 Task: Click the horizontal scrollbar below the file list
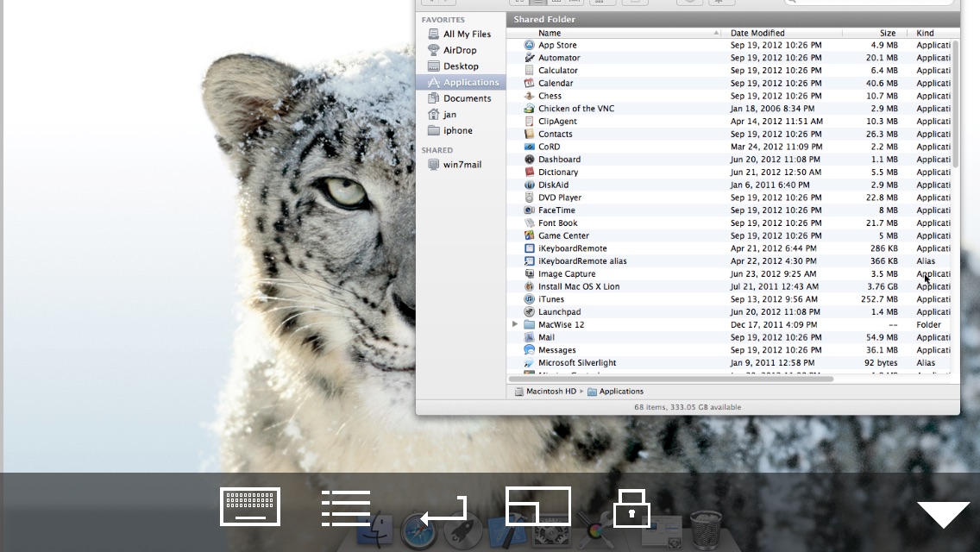(x=671, y=379)
